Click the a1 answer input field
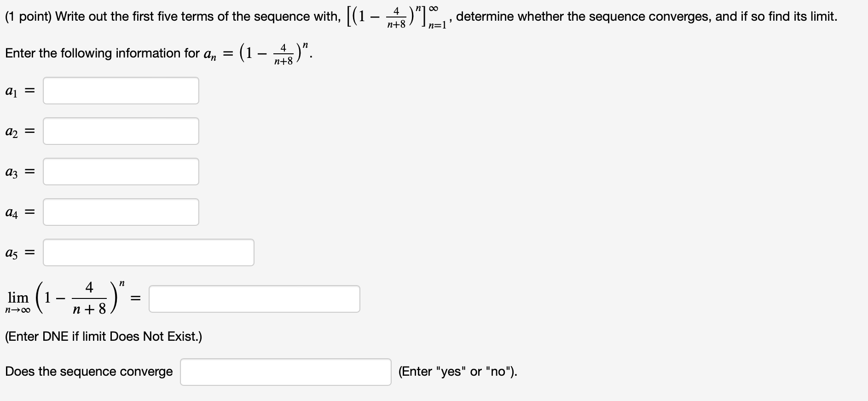This screenshot has height=401, width=868. pyautogui.click(x=121, y=91)
